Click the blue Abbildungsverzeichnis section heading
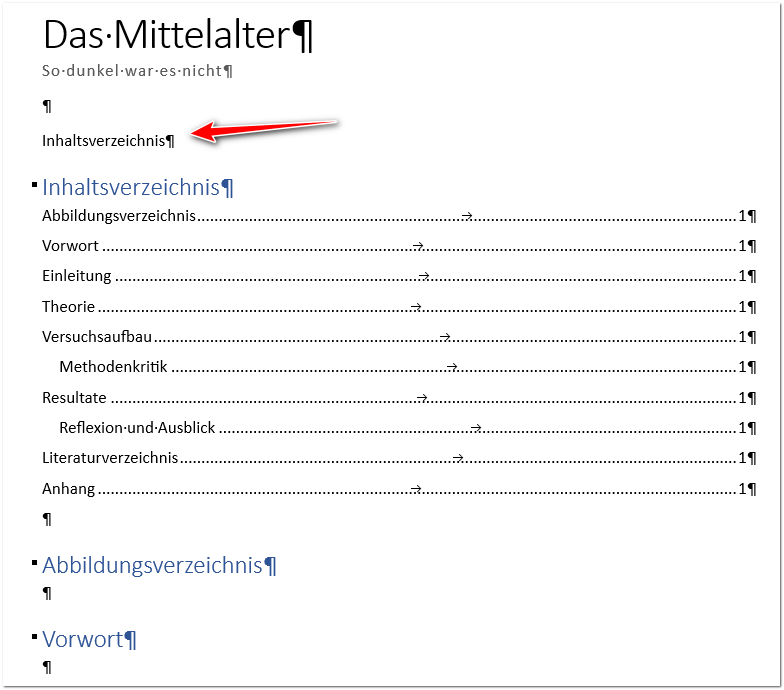The height and width of the screenshot is (690, 784). (152, 565)
